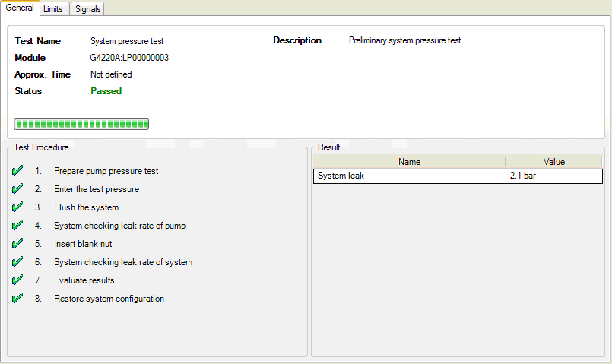
Task: Click the Preliminary system pressure test description
Action: 404,41
